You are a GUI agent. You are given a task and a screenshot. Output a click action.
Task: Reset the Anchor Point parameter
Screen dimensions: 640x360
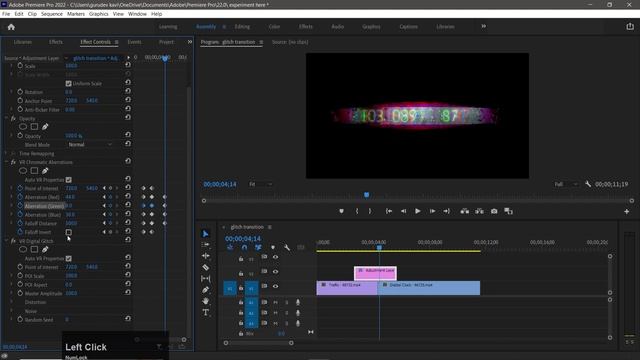(x=128, y=100)
